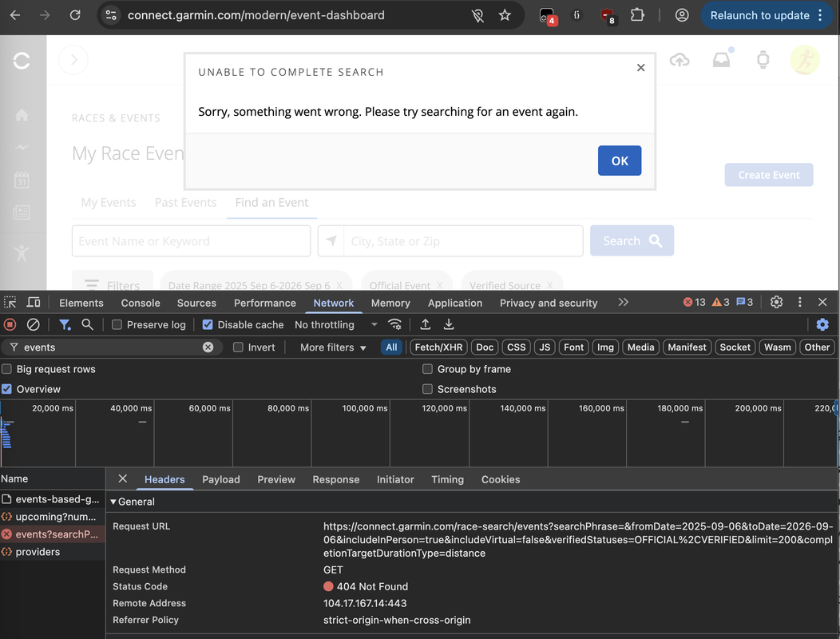
Task: Show more DevTools tabs with chevrons
Action: point(623,303)
